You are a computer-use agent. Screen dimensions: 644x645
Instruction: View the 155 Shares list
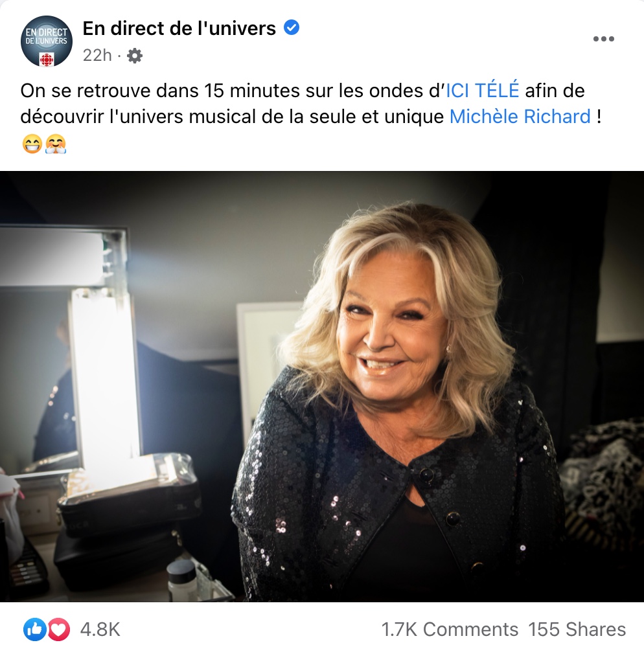[x=577, y=629]
